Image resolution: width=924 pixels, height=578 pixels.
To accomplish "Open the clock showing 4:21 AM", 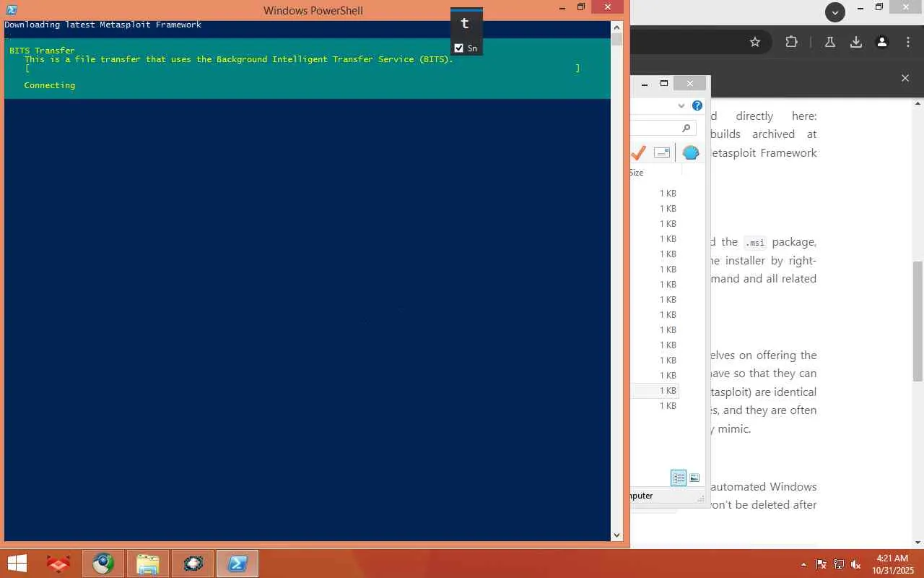I will (x=892, y=564).
